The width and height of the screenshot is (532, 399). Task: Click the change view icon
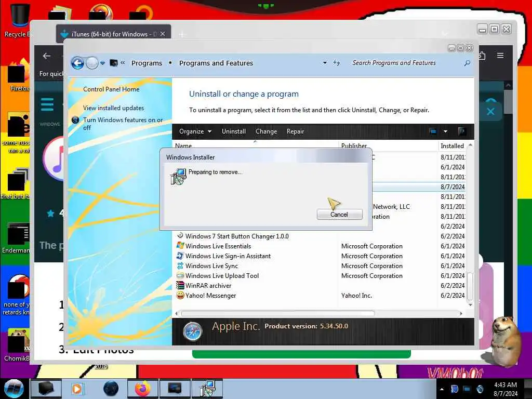[x=433, y=131]
